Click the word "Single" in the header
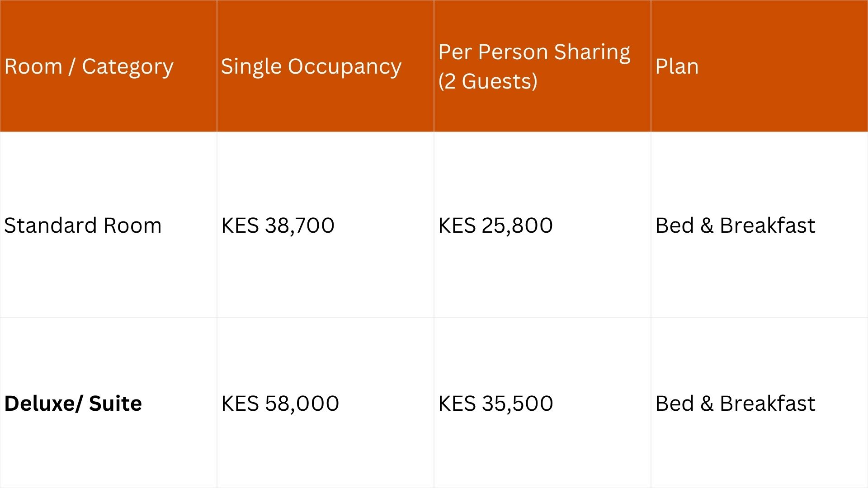The image size is (868, 488). point(251,66)
